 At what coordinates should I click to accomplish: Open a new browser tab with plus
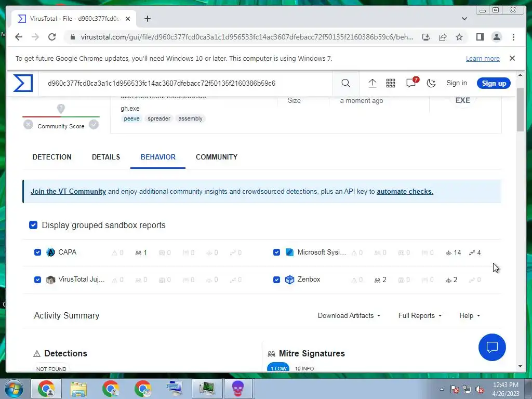[x=147, y=19]
